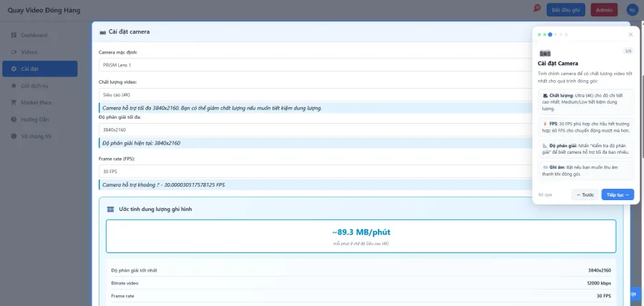Click the 12000 kbps bitrate value

[x=599, y=283]
